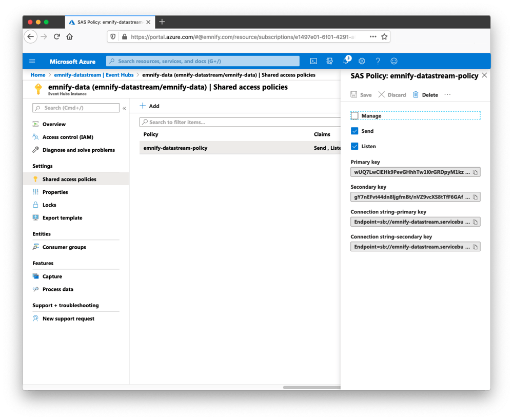Sort by Claims column header
The image size is (513, 420).
coord(322,134)
